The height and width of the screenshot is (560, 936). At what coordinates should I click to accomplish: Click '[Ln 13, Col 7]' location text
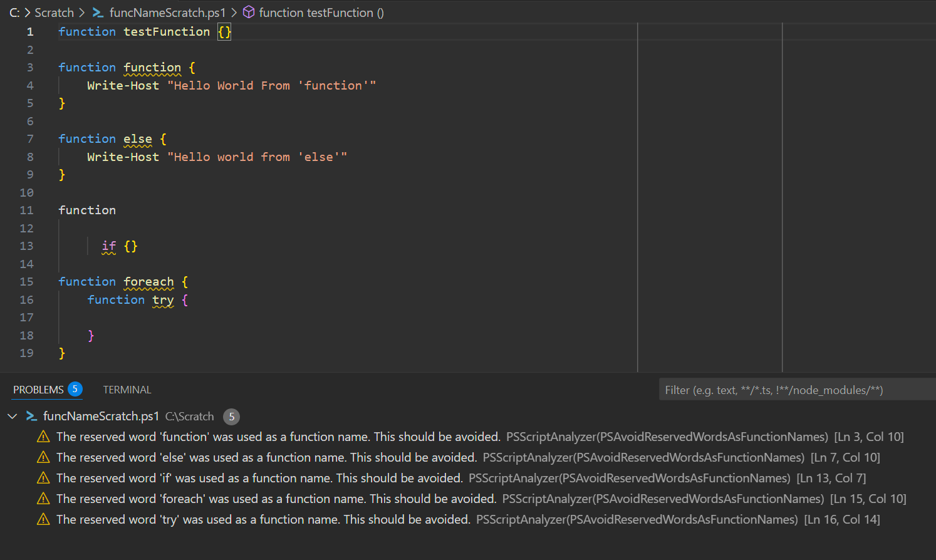pos(831,478)
